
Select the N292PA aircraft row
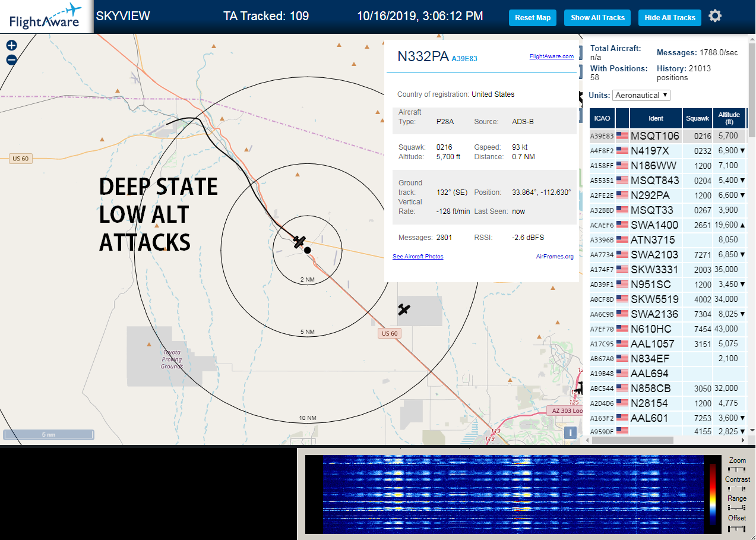pyautogui.click(x=668, y=195)
